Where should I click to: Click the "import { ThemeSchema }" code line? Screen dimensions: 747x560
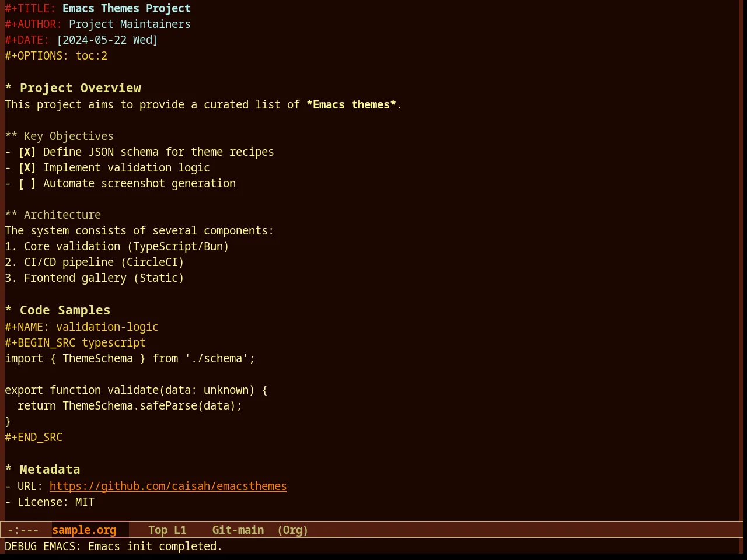pos(130,359)
